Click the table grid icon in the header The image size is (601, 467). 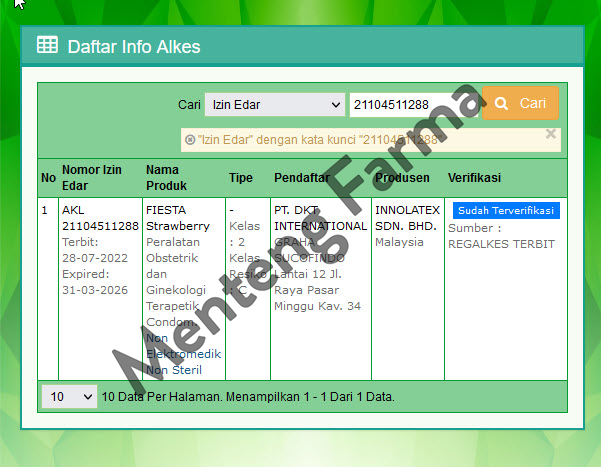pyautogui.click(x=47, y=45)
